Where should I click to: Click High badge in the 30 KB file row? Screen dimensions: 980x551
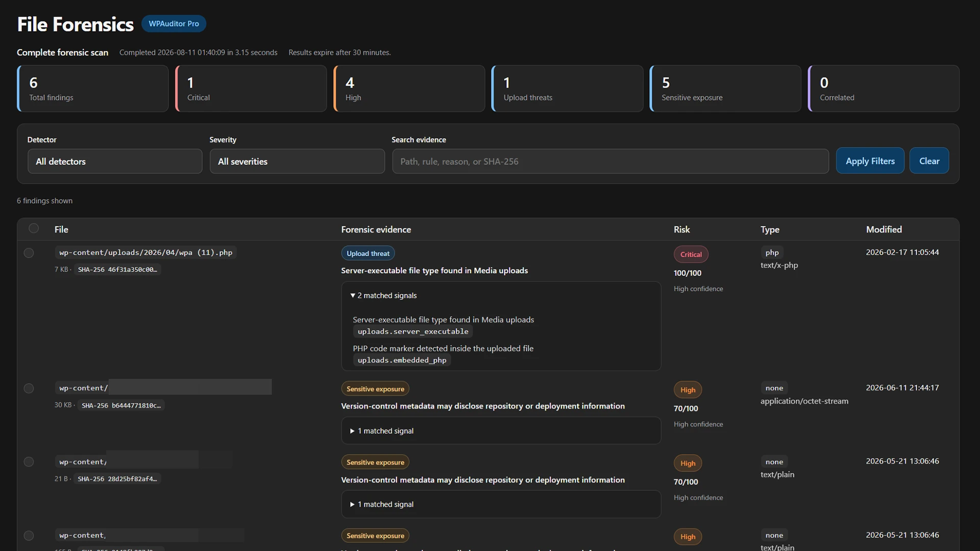[688, 390]
